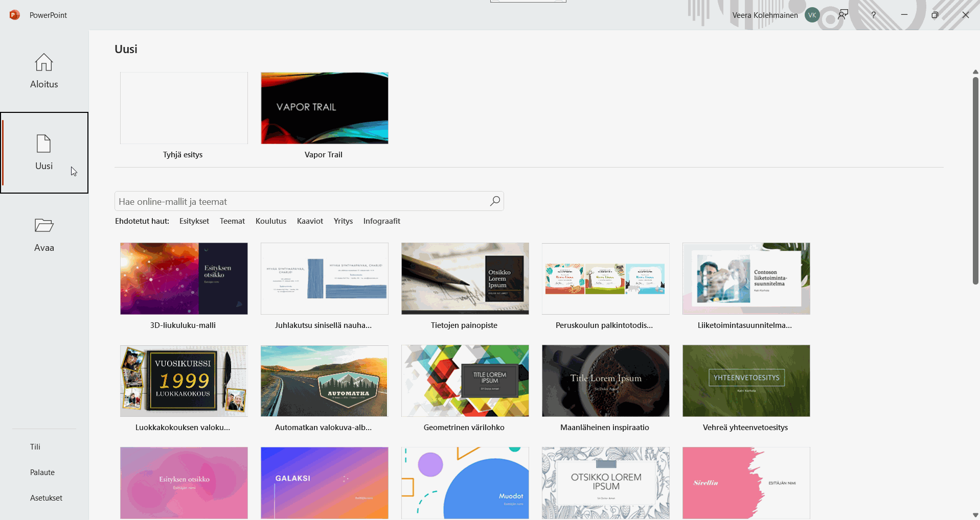This screenshot has height=520, width=980.
Task: Choose the Vapor Trail theme thumbnail
Action: click(x=325, y=108)
